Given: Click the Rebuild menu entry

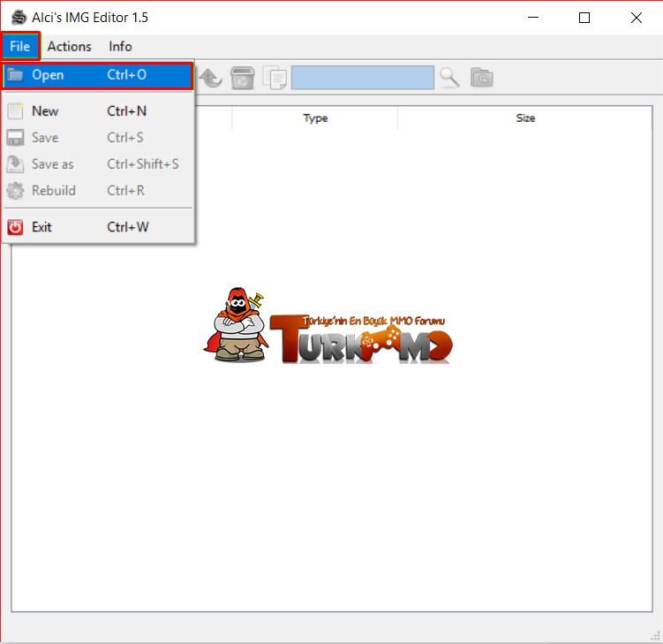Looking at the screenshot, I should [x=98, y=191].
